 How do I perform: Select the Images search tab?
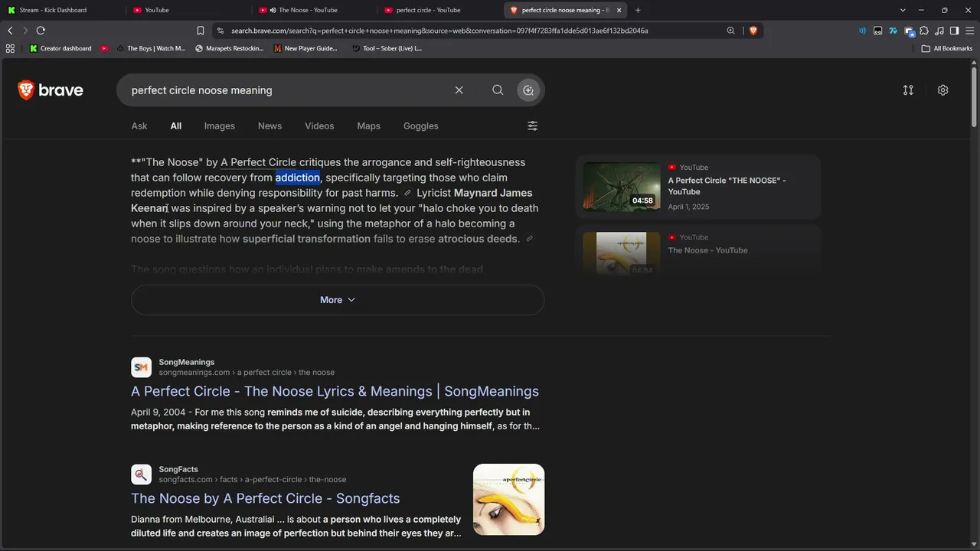point(220,126)
